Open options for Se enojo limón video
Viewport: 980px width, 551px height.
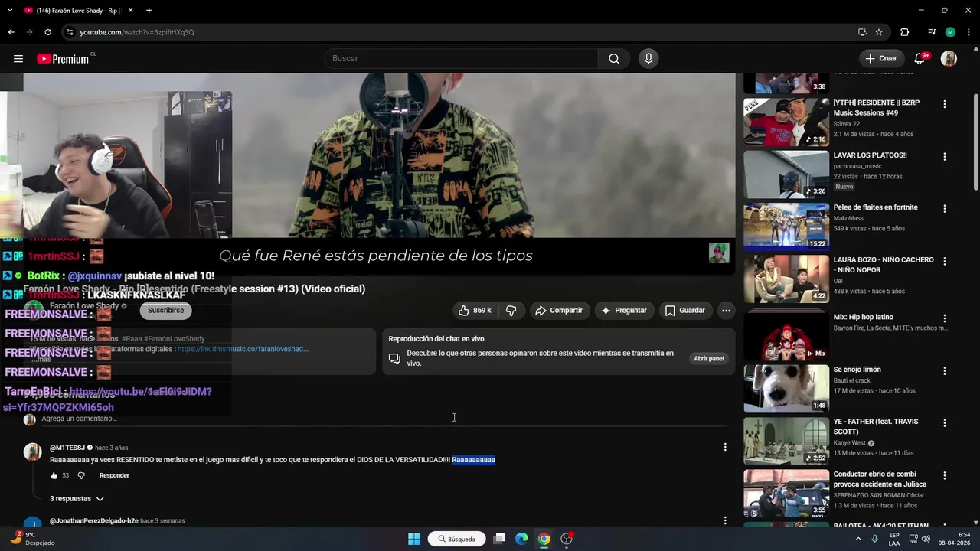(x=944, y=371)
